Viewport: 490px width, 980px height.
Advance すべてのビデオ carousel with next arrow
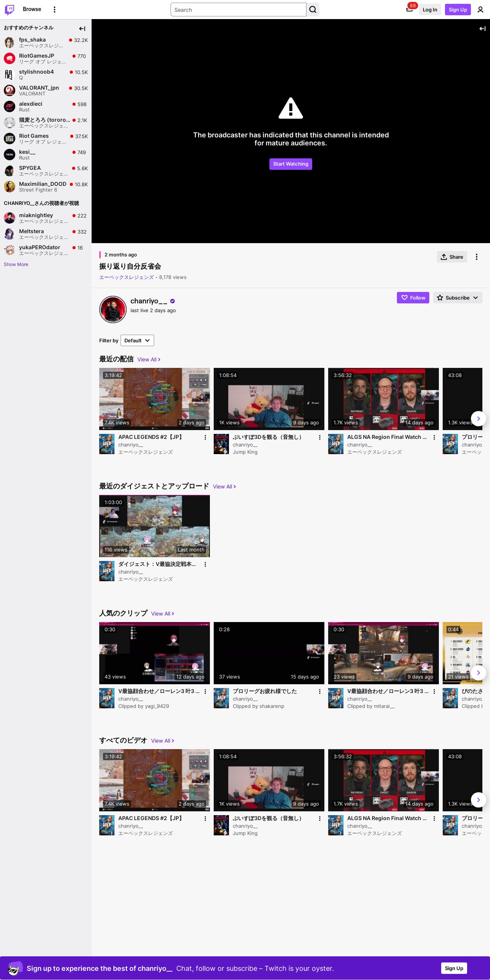coord(479,800)
